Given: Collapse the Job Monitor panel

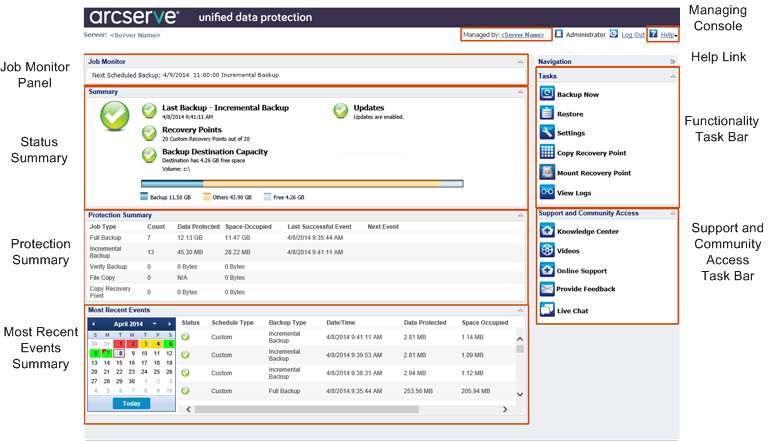Looking at the screenshot, I should [520, 61].
